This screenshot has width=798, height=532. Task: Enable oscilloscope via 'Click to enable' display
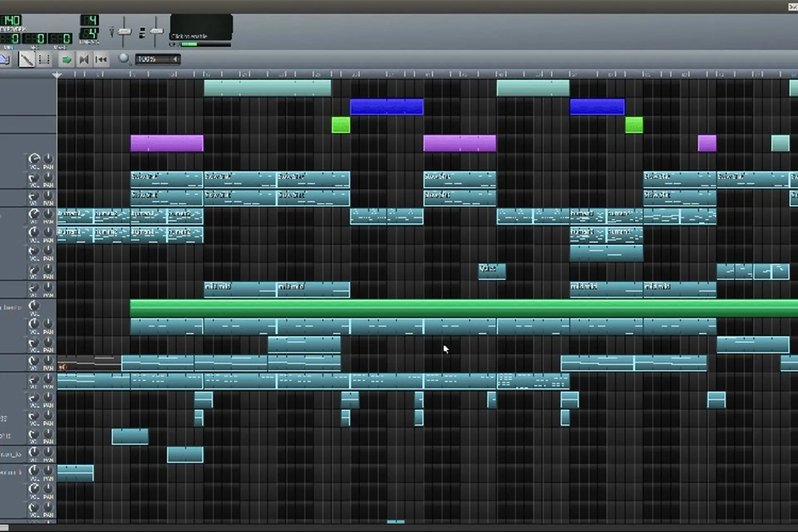tap(201, 27)
